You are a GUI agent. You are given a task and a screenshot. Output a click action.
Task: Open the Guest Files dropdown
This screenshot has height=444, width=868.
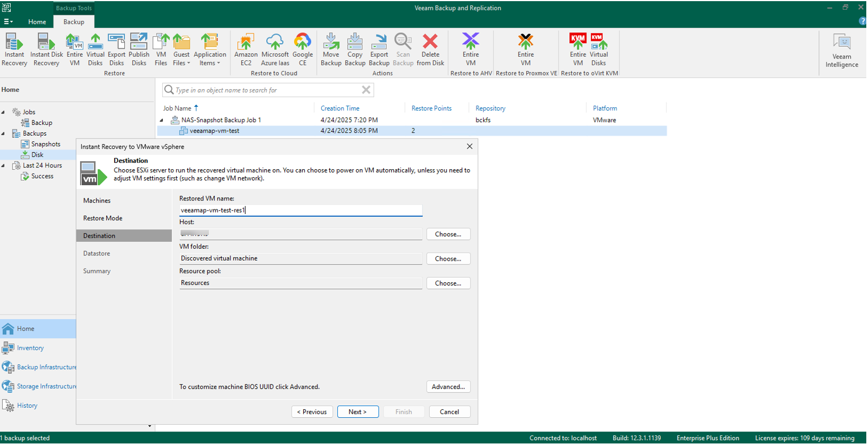(182, 50)
